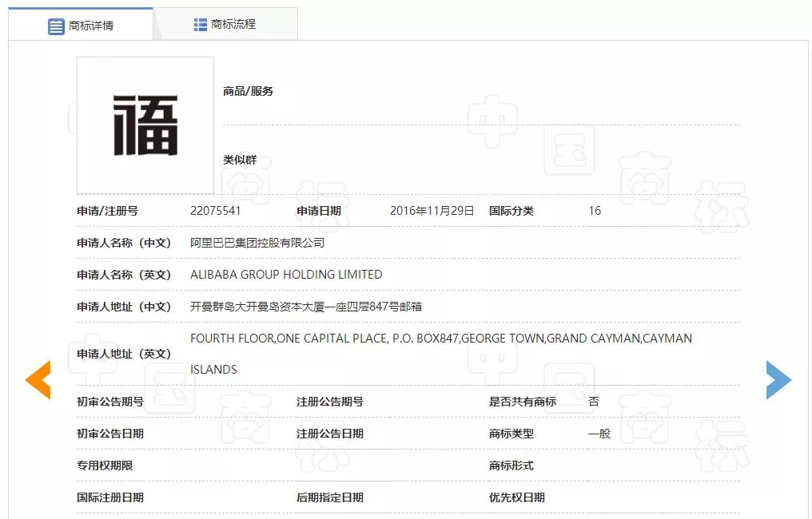Click the 国际分类 value 16
This screenshot has width=812, height=519.
(595, 210)
